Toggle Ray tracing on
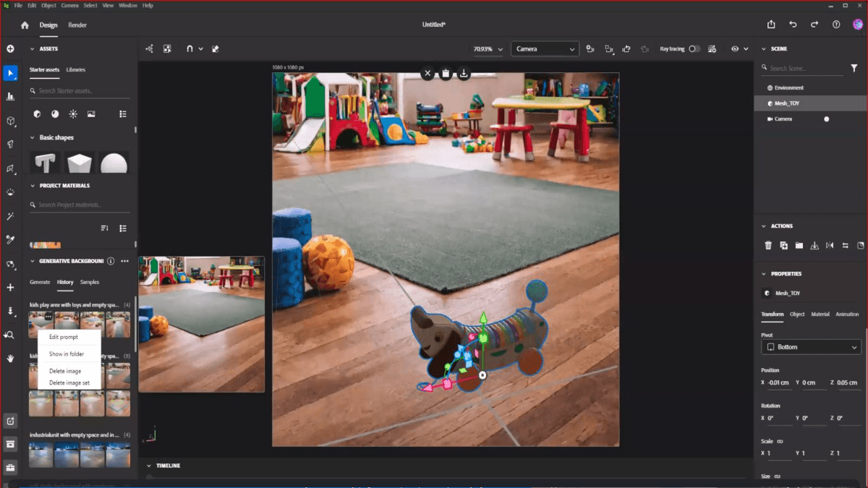Image resolution: width=868 pixels, height=488 pixels. pyautogui.click(x=694, y=48)
